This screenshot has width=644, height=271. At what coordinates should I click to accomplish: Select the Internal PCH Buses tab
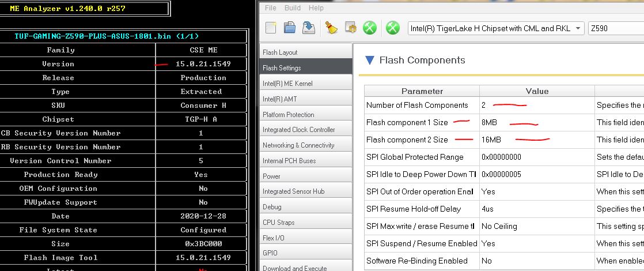(x=306, y=161)
